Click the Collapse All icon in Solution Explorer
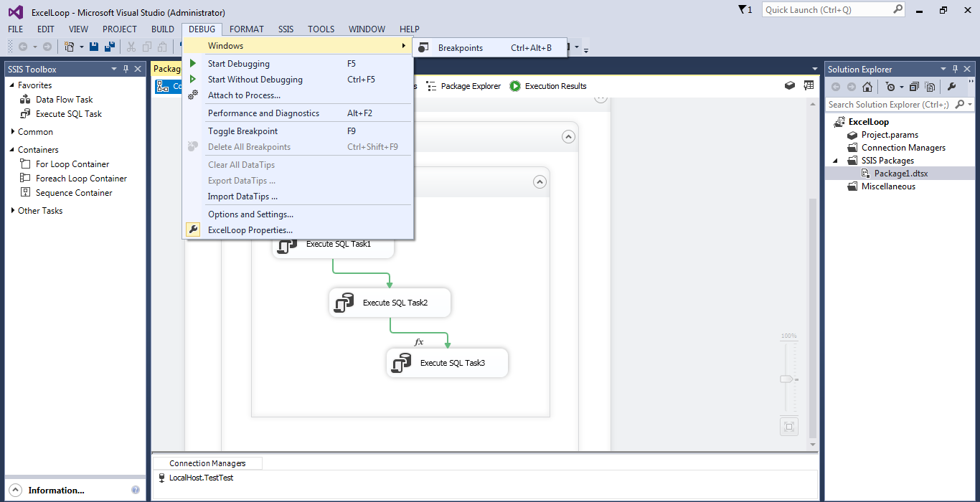980x502 pixels. (x=914, y=87)
